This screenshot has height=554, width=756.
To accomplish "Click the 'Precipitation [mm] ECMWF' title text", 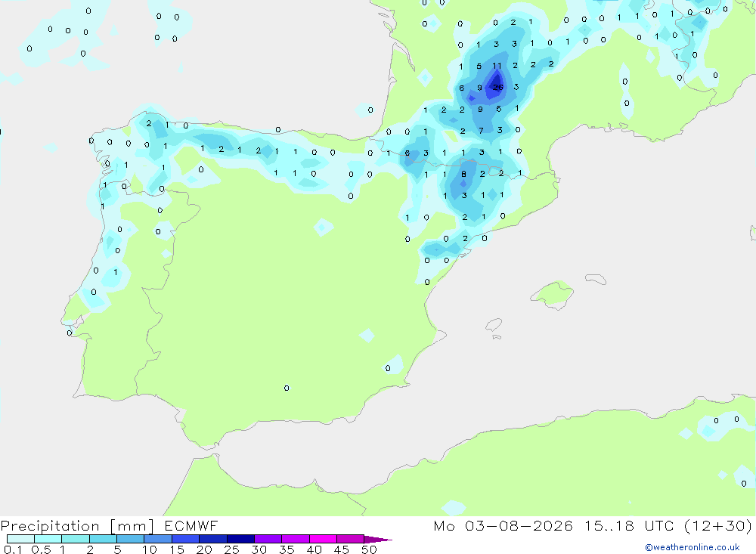I will tap(110, 525).
